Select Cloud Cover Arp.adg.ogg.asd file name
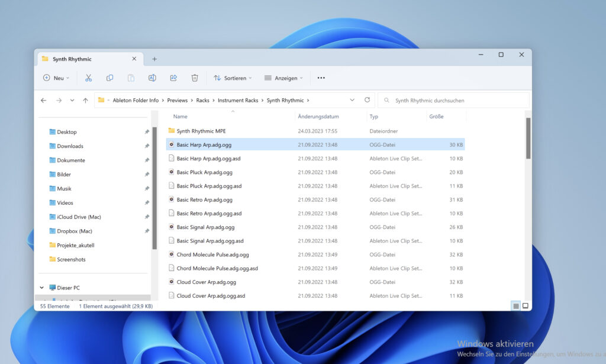This screenshot has height=364, width=606. point(211,295)
